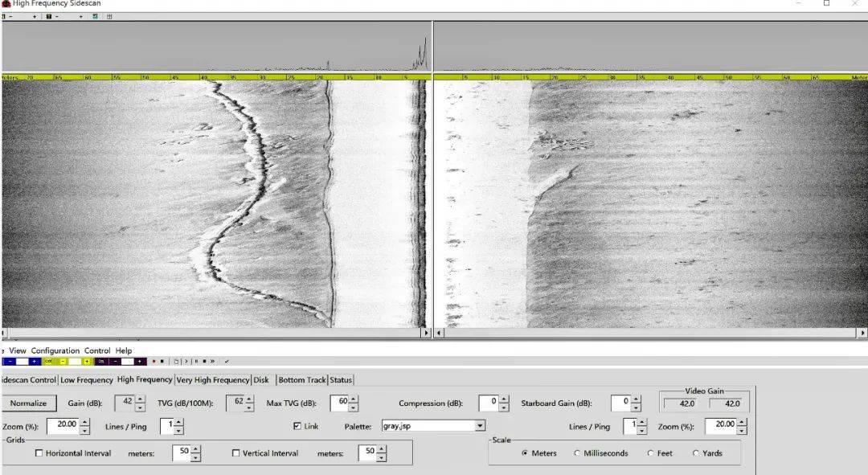Image resolution: width=868 pixels, height=475 pixels.
Task: Click the Normalize button
Action: click(29, 403)
